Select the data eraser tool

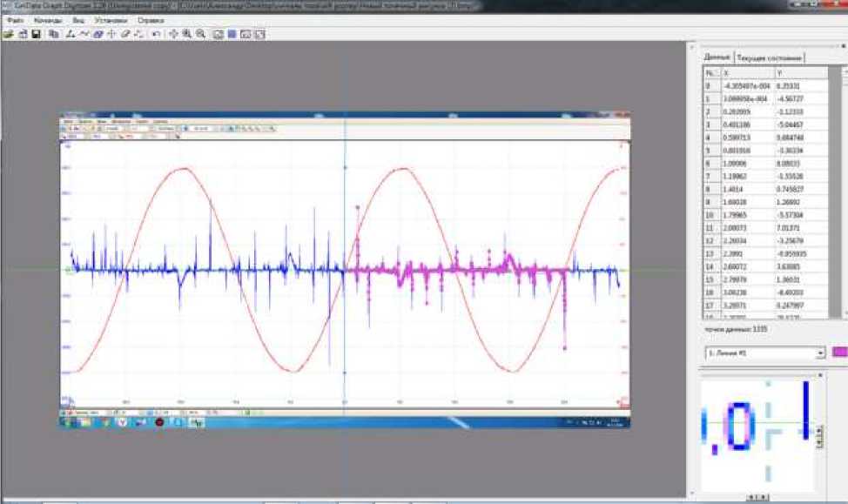[x=125, y=34]
